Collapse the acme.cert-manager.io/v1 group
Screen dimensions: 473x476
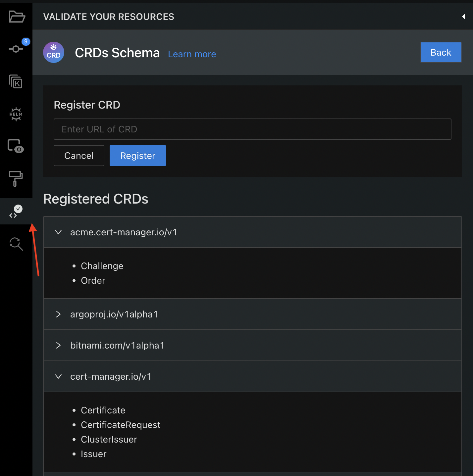point(252,232)
